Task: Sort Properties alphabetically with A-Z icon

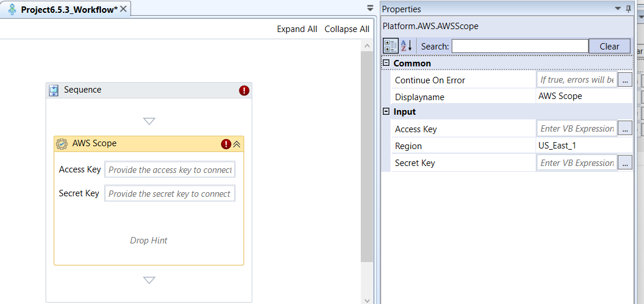Action: point(406,46)
